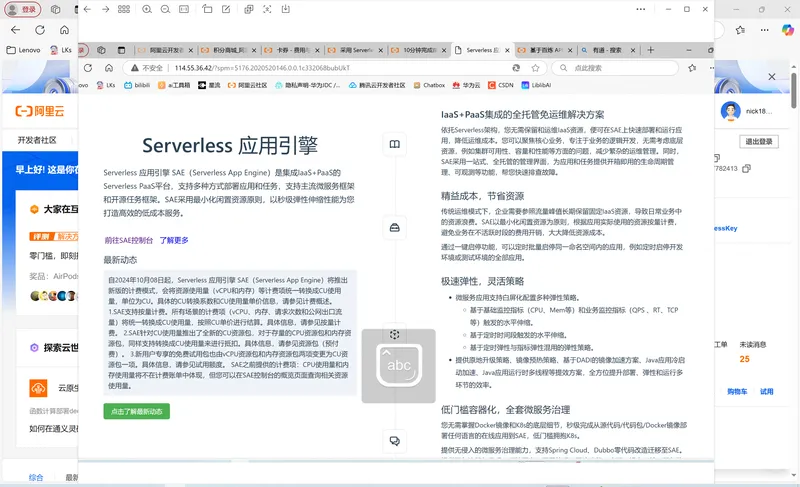Close the 卡券 - 费用 tab
Viewport: 800px width, 487px height.
pos(317,50)
